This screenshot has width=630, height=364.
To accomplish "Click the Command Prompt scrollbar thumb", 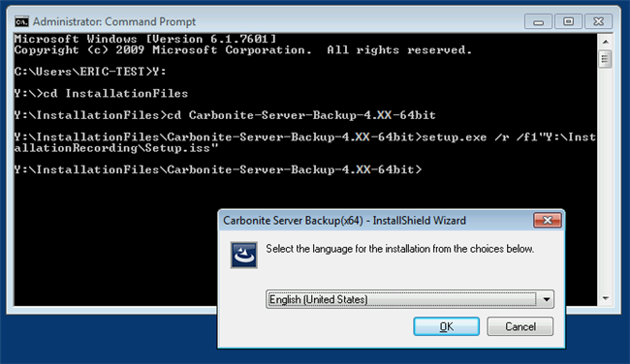I will pyautogui.click(x=606, y=59).
